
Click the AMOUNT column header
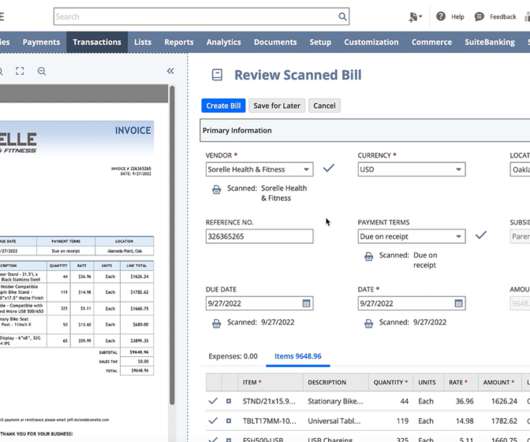point(499,382)
